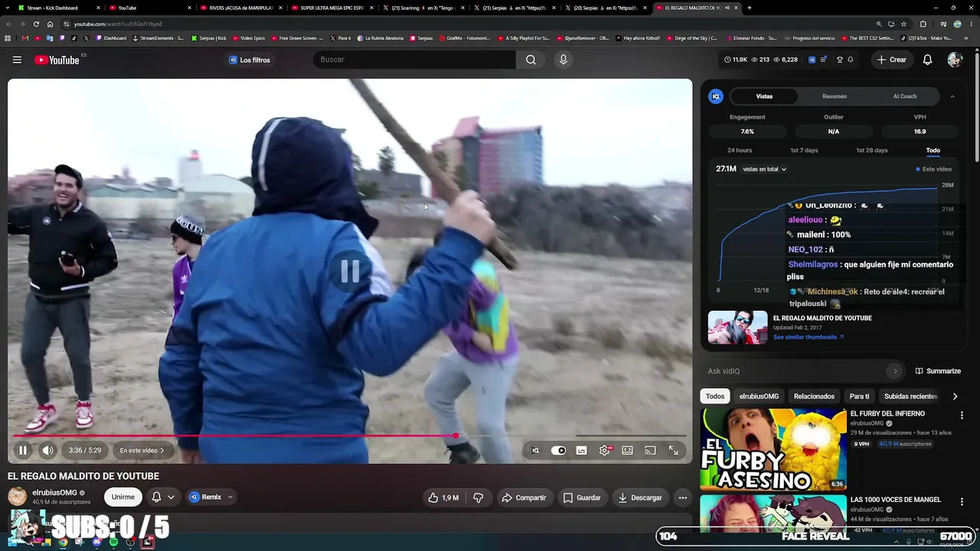Viewport: 980px width, 551px height.
Task: Open the vidIQ trophy icon
Action: pos(839,60)
